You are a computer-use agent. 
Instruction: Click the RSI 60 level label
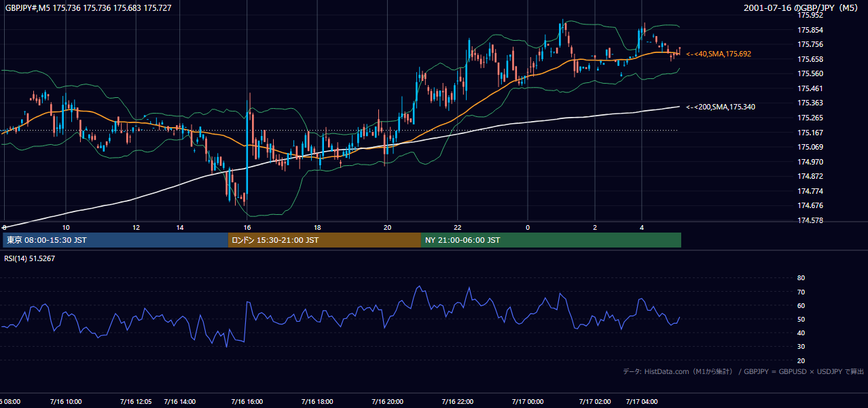coord(801,305)
